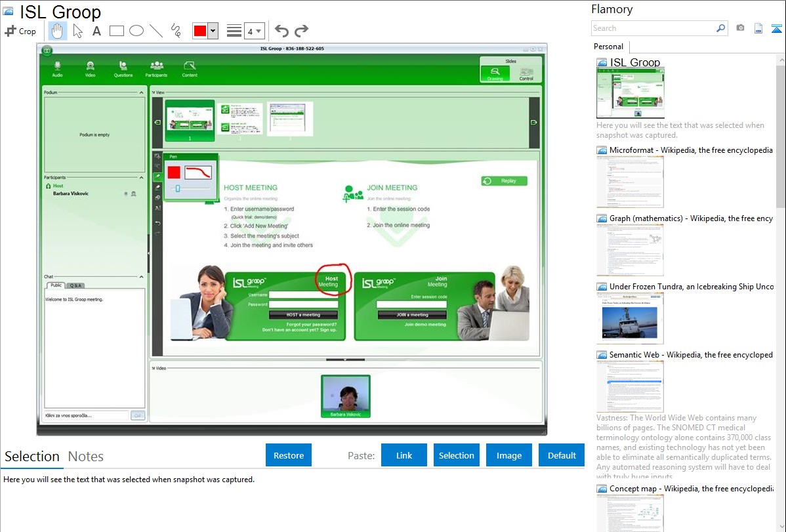The height and width of the screenshot is (532, 786).
Task: Redo the last annotation
Action: [301, 31]
